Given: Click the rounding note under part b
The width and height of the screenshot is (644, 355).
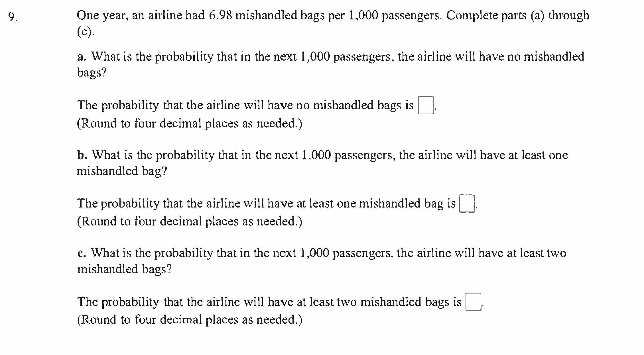Looking at the screenshot, I should pos(189,221).
